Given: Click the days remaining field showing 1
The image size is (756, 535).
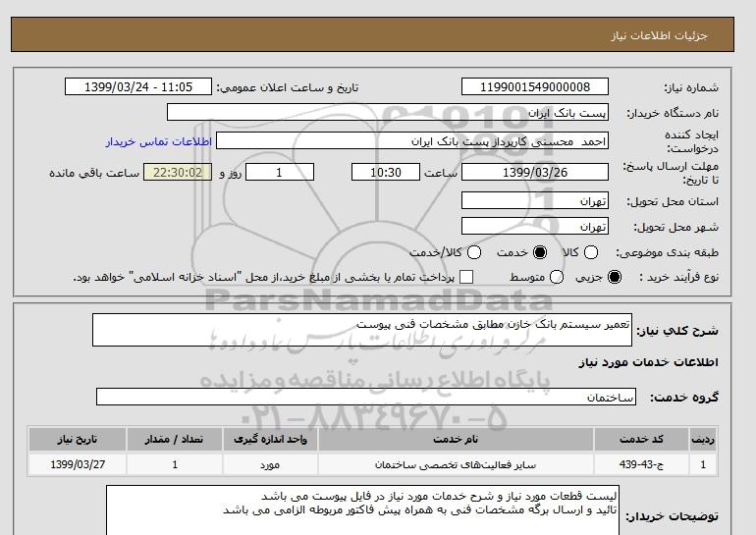Looking at the screenshot, I should tap(280, 172).
